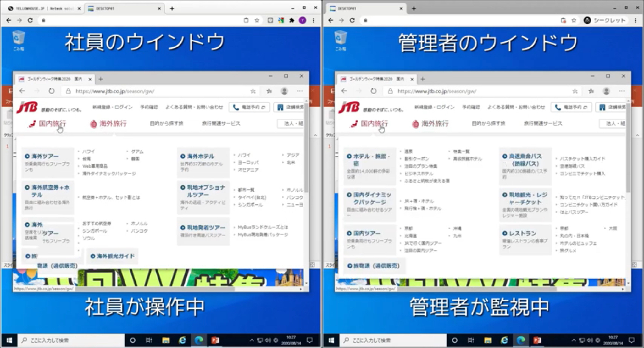The height and width of the screenshot is (348, 644).
Task: Open new tab in left Chrome window
Action: point(172,8)
